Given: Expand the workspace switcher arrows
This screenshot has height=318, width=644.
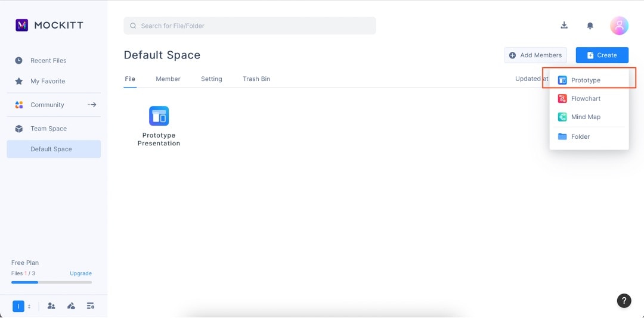Looking at the screenshot, I should pos(29,306).
